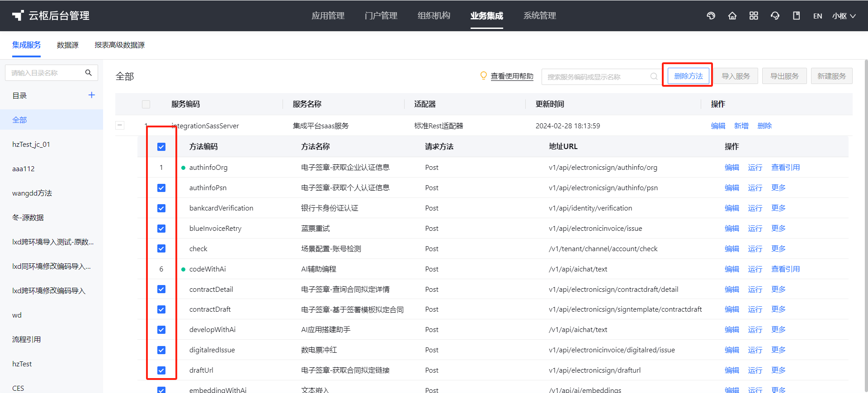The image size is (868, 393).
Task: Click magnifier in service search field
Action: click(654, 76)
